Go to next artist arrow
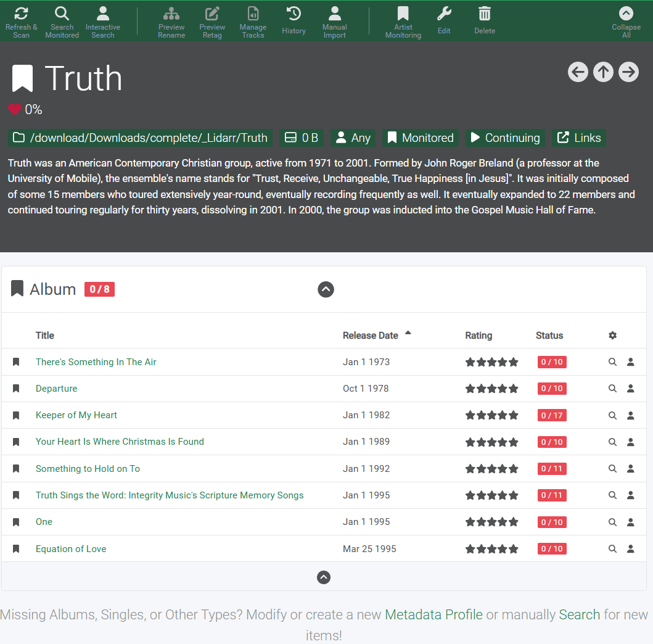 (x=628, y=72)
